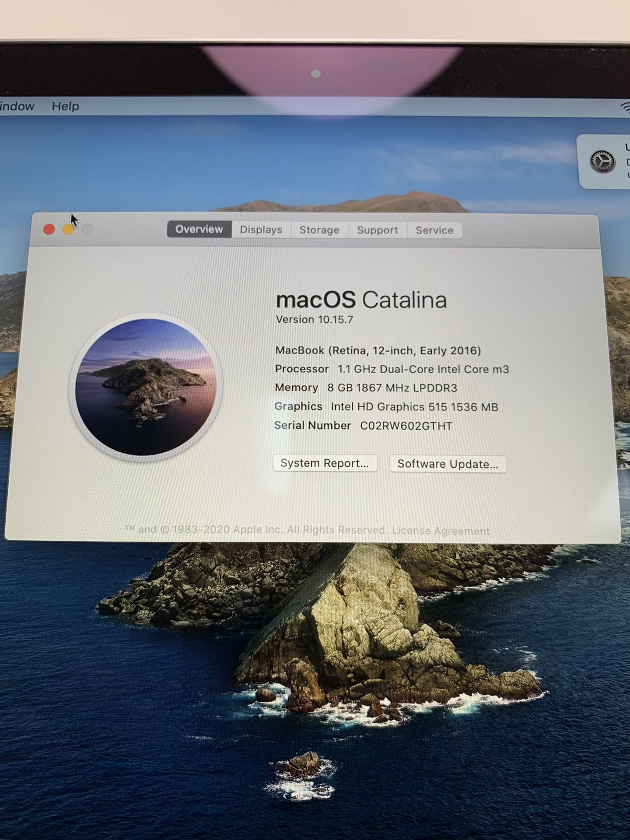
Task: Click the Serial Number label
Action: (x=313, y=425)
